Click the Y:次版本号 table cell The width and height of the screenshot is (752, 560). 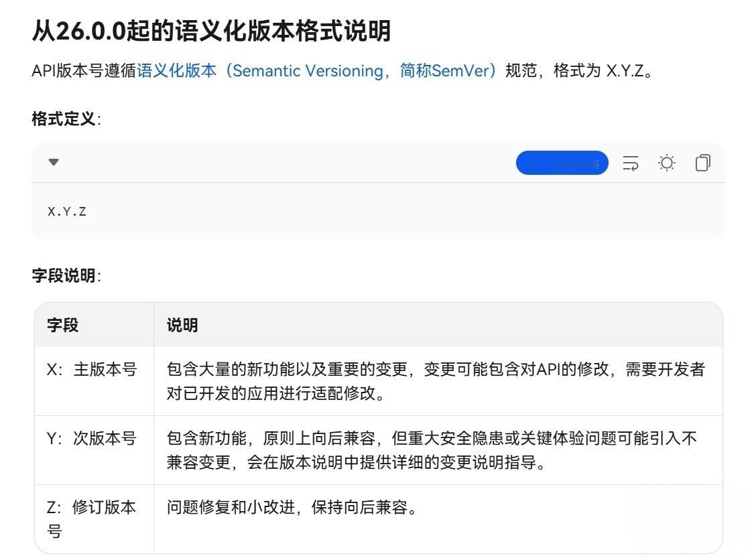pos(92,438)
